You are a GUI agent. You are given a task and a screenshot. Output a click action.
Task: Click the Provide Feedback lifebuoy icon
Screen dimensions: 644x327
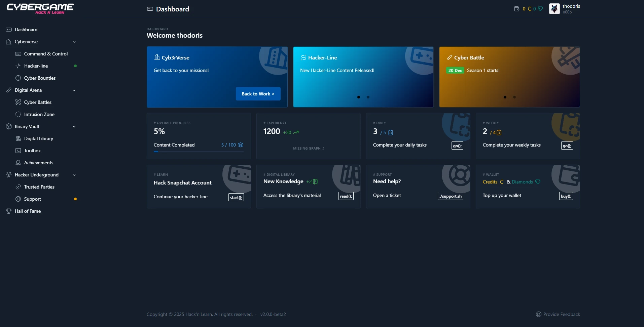tap(538, 314)
